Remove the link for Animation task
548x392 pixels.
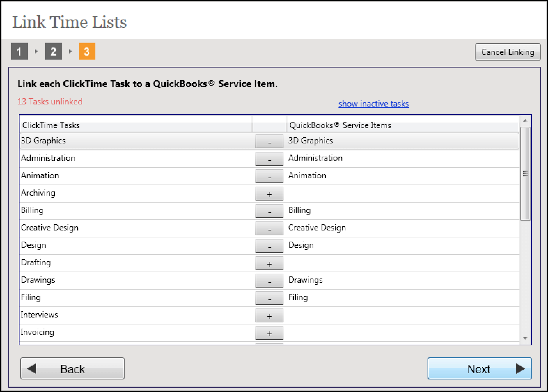(x=269, y=177)
